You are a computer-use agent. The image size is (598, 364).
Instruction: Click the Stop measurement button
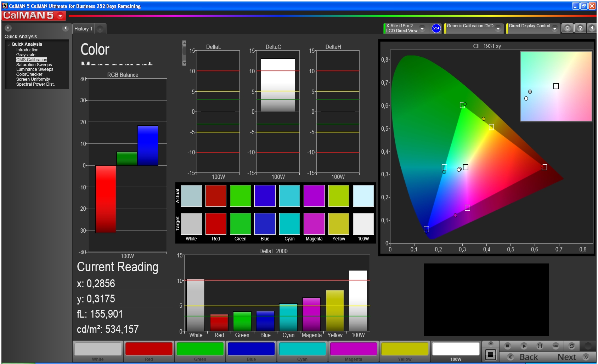(508, 346)
